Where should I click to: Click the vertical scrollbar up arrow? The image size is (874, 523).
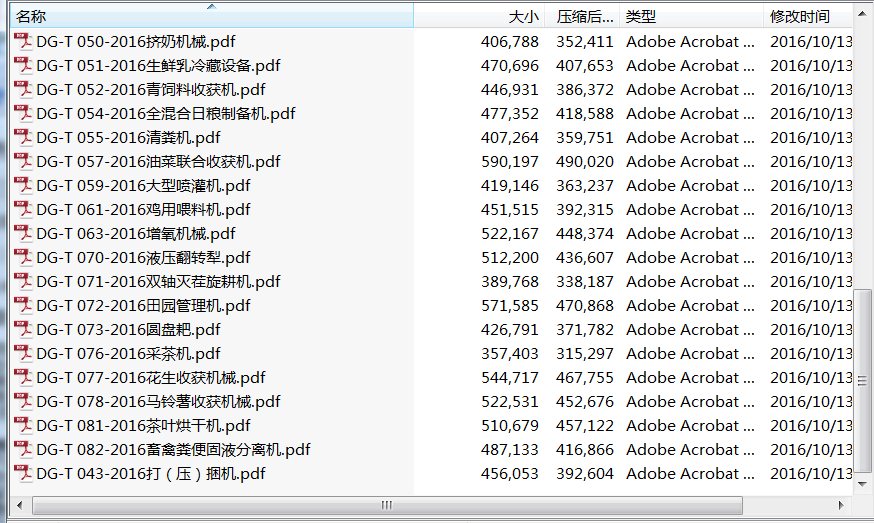tap(865, 14)
